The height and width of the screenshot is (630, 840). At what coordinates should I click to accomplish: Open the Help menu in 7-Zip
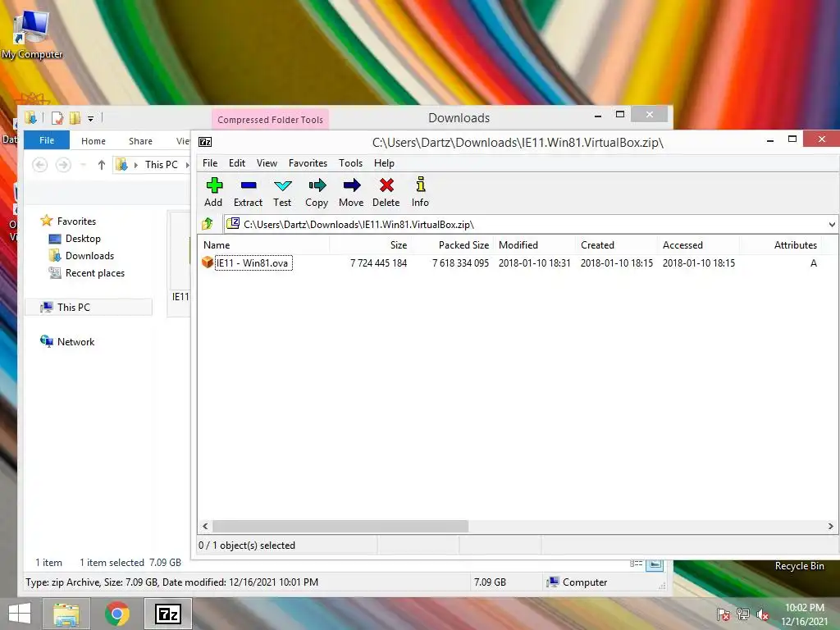(384, 163)
